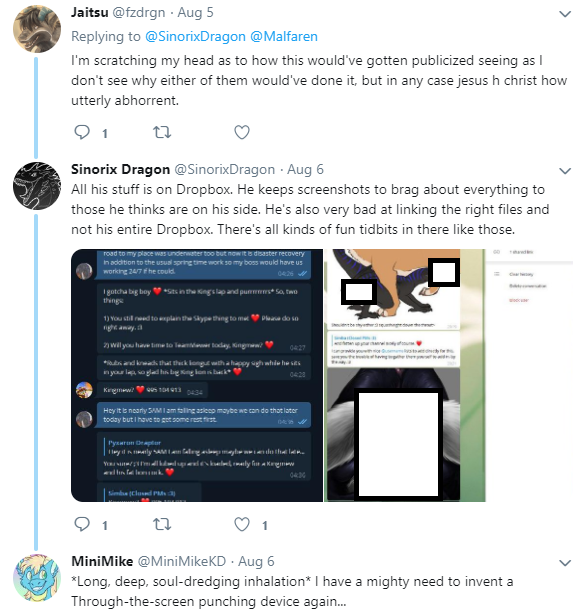Open MiniMike display name link

tap(102, 561)
